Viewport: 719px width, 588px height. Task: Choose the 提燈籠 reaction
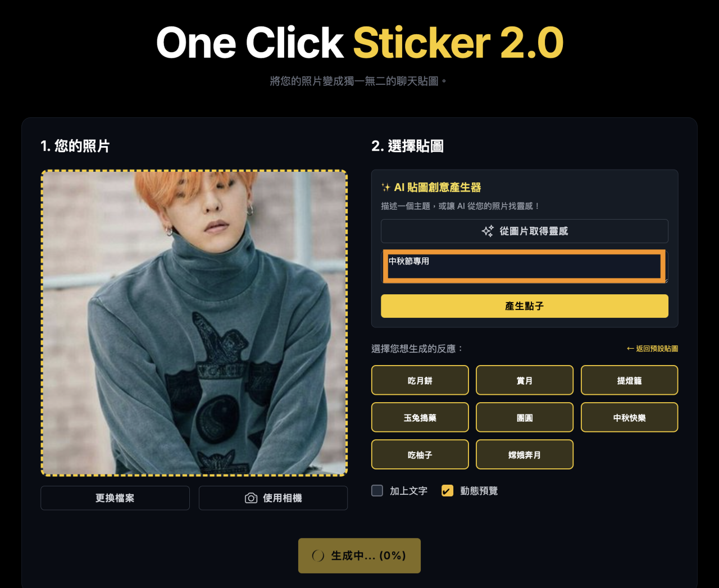[629, 380]
